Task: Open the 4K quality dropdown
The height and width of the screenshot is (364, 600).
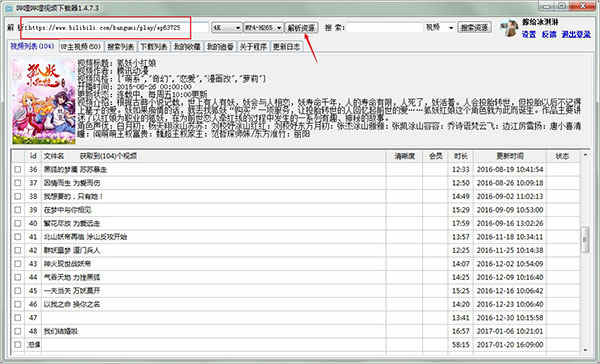Action: [x=227, y=28]
